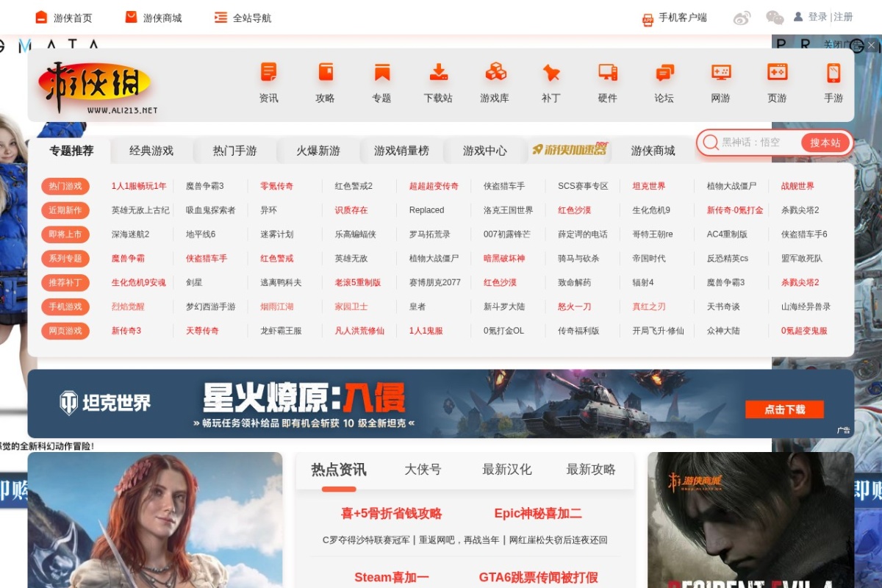The width and height of the screenshot is (882, 588).
Task: Click the search magnifier icon
Action: pyautogui.click(x=711, y=143)
